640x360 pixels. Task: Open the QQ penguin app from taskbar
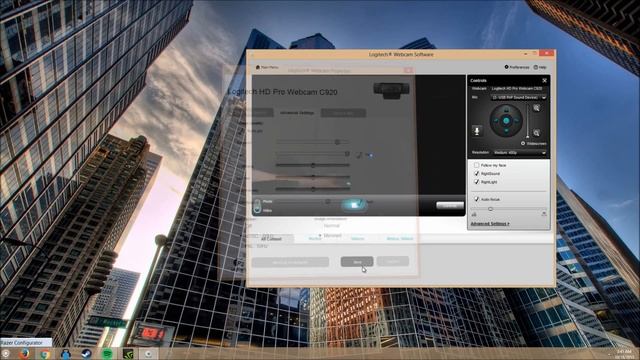tap(66, 354)
